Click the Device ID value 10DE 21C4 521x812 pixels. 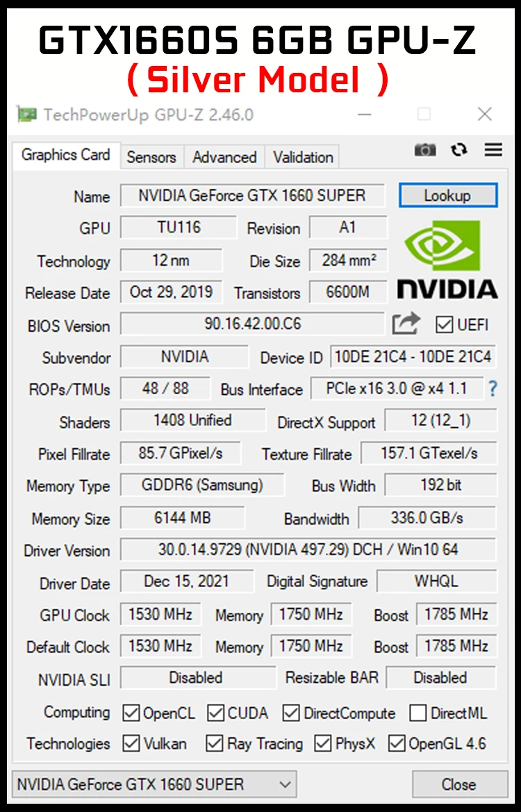tap(413, 357)
